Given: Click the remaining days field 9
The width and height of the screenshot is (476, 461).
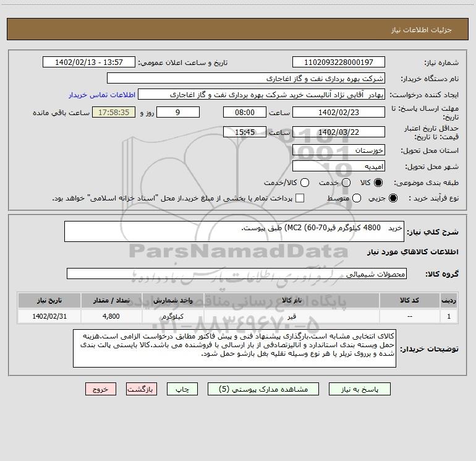Looking at the screenshot, I should [x=178, y=113].
